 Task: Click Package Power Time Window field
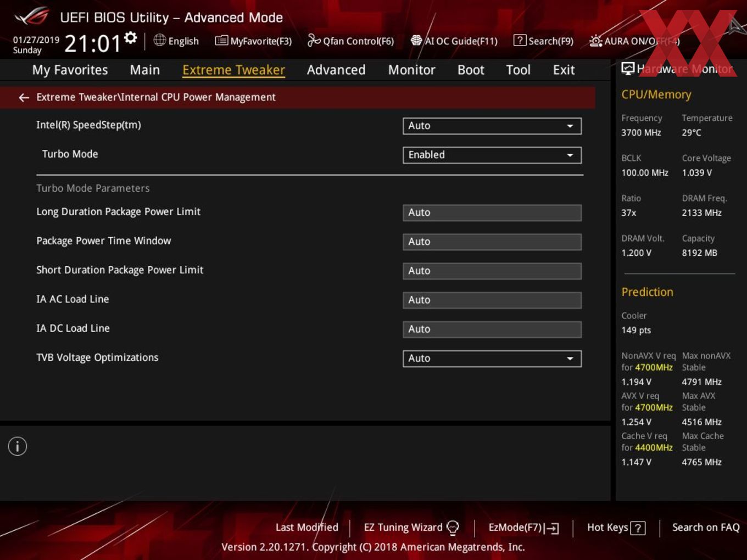coord(492,242)
